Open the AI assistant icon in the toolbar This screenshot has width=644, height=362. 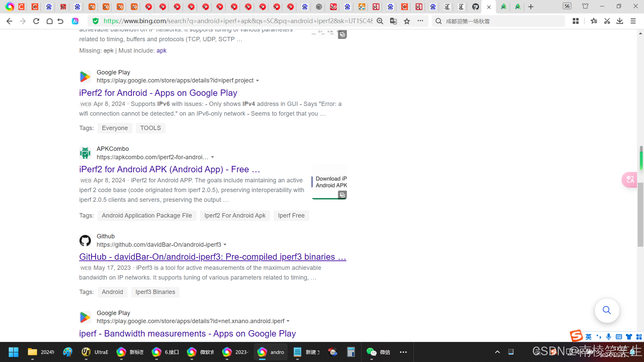pyautogui.click(x=75, y=21)
